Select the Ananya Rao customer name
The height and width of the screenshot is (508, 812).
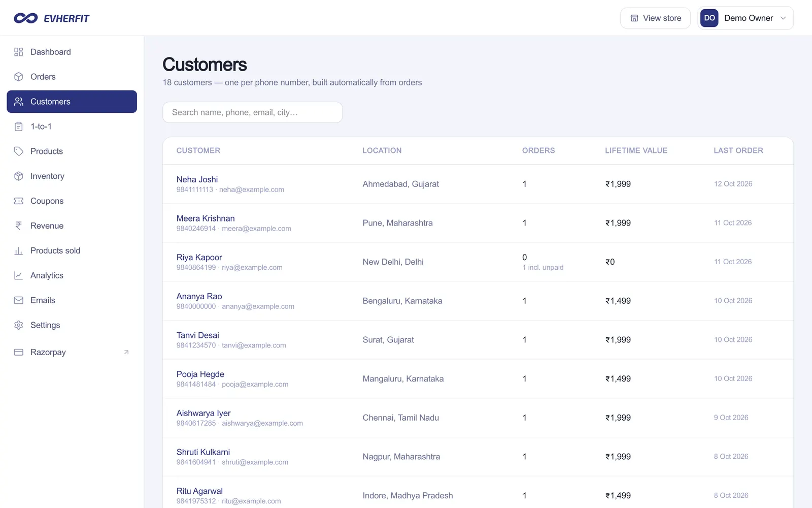pos(199,296)
